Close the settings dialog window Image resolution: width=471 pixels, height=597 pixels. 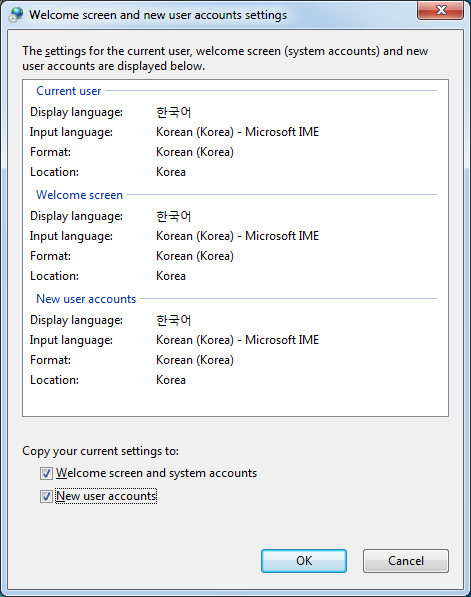(441, 10)
